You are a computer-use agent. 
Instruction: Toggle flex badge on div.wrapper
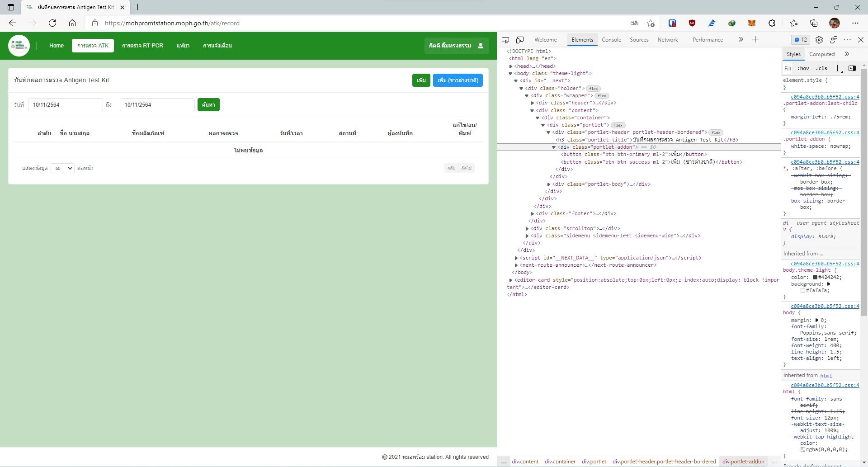(x=602, y=96)
